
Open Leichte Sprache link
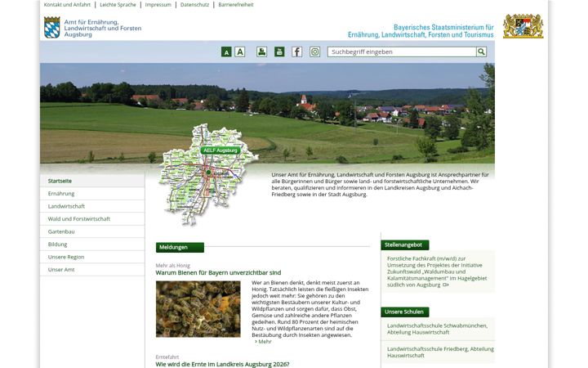pos(118,5)
